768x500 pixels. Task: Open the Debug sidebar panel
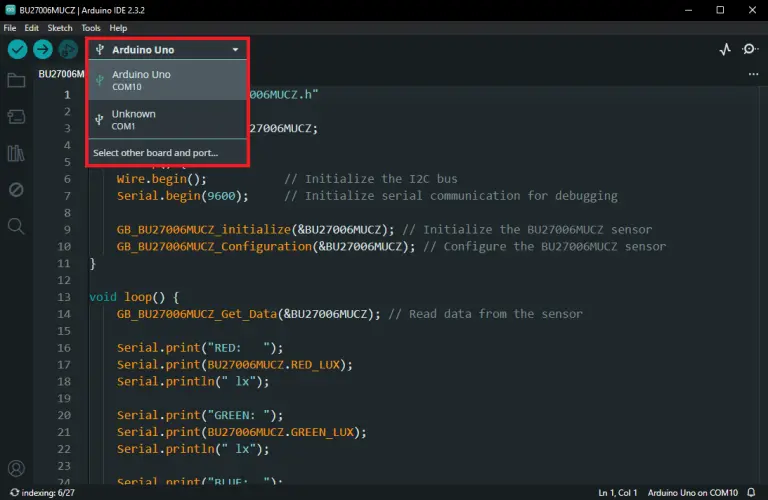click(16, 190)
